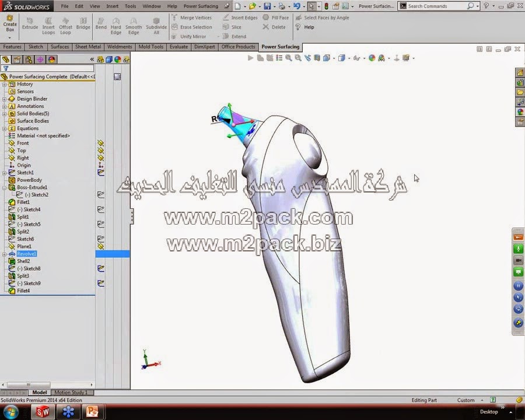The height and width of the screenshot is (420, 525).
Task: Click the Delete X icon
Action: click(265, 27)
